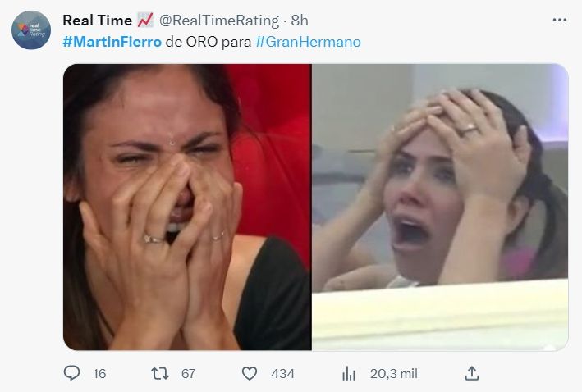
Task: Click the tweet text "de ORO para"
Action: point(209,41)
